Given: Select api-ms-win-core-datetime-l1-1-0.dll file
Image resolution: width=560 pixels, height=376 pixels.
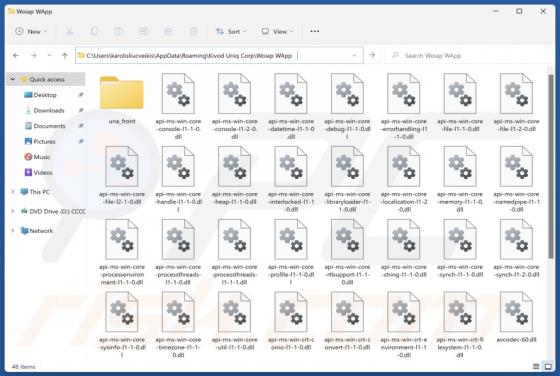Looking at the screenshot, I should (291, 106).
